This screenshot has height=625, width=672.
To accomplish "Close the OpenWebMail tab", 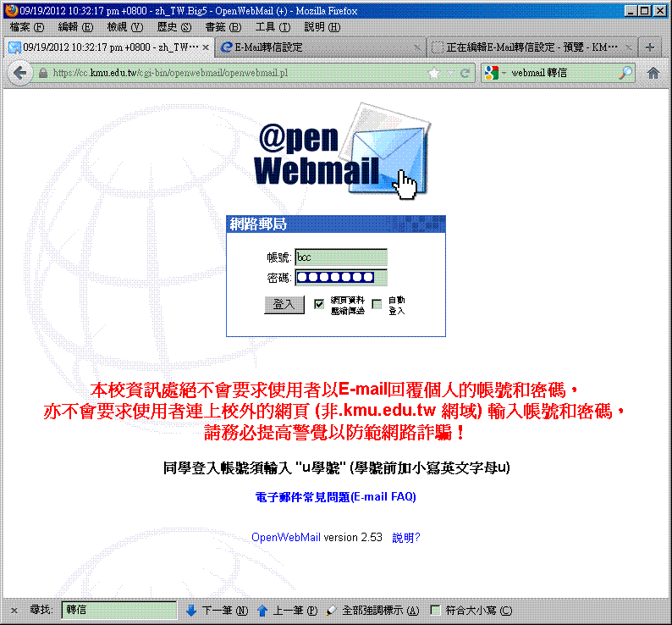I will pyautogui.click(x=206, y=47).
